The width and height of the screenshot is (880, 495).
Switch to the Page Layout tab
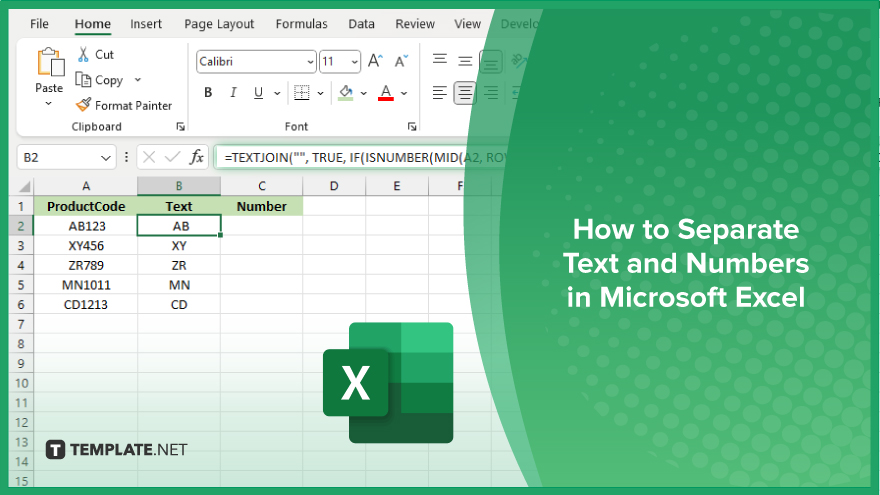[x=219, y=24]
